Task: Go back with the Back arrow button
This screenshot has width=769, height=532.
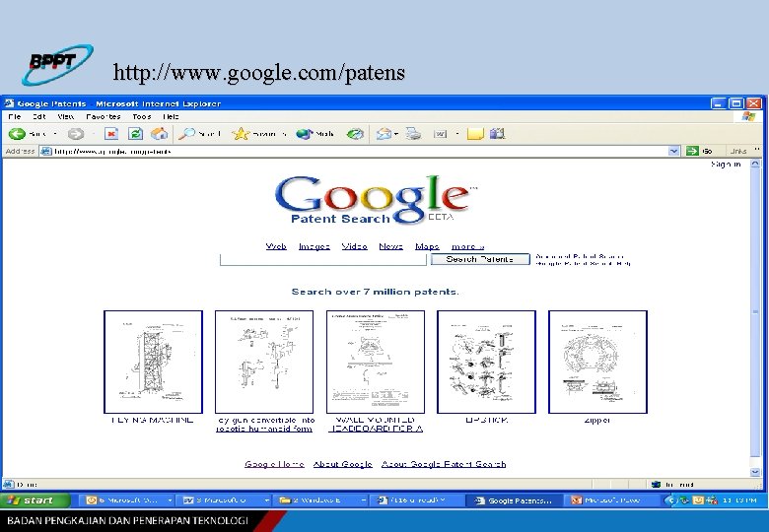Action: [17, 134]
